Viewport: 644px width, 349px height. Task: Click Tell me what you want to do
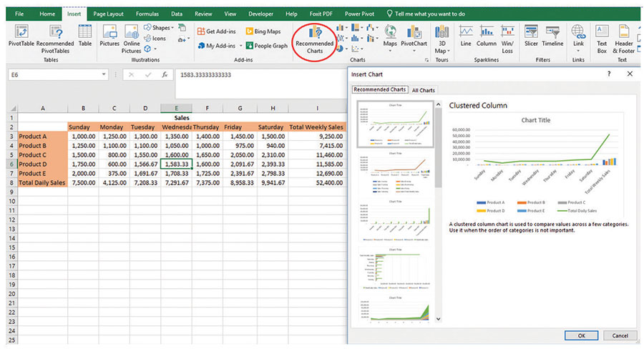[426, 14]
